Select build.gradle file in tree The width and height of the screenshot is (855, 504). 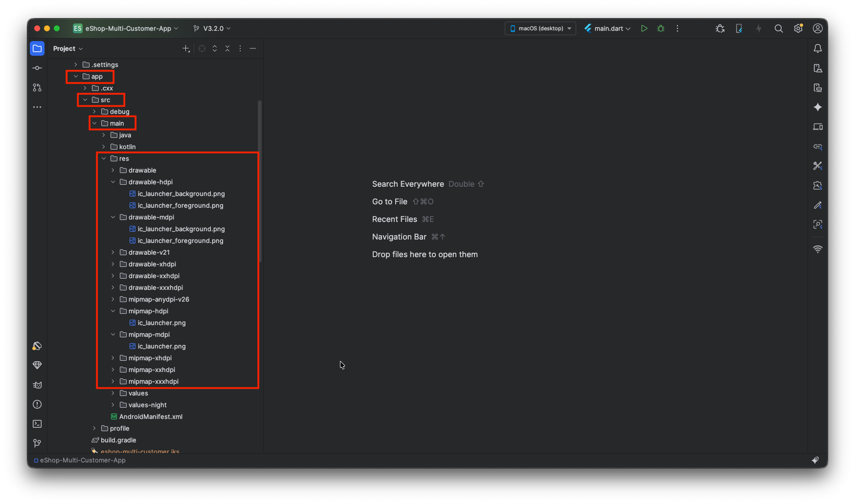[118, 440]
